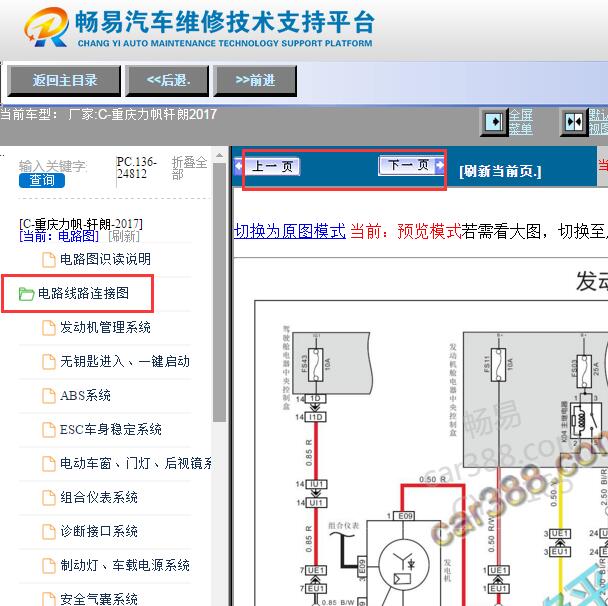
Task: Open 诊断接口系统 tree item
Action: [x=99, y=531]
